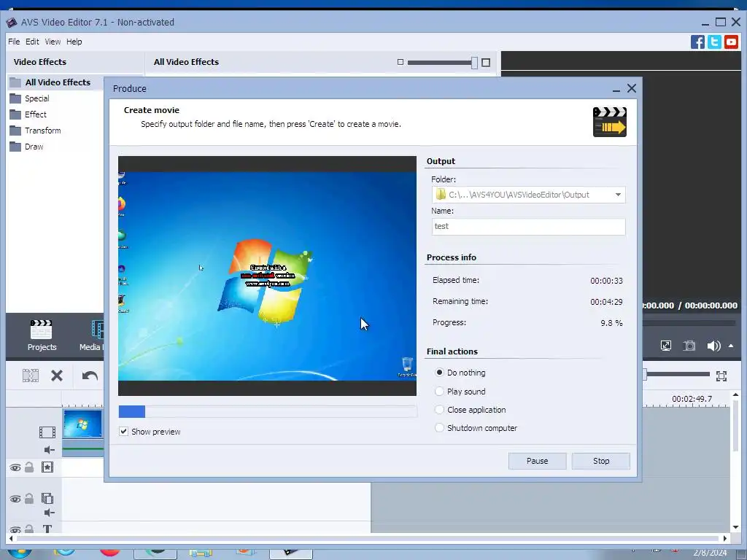Toggle lock on the video overlay track
The width and height of the screenshot is (747, 560).
coord(29,499)
